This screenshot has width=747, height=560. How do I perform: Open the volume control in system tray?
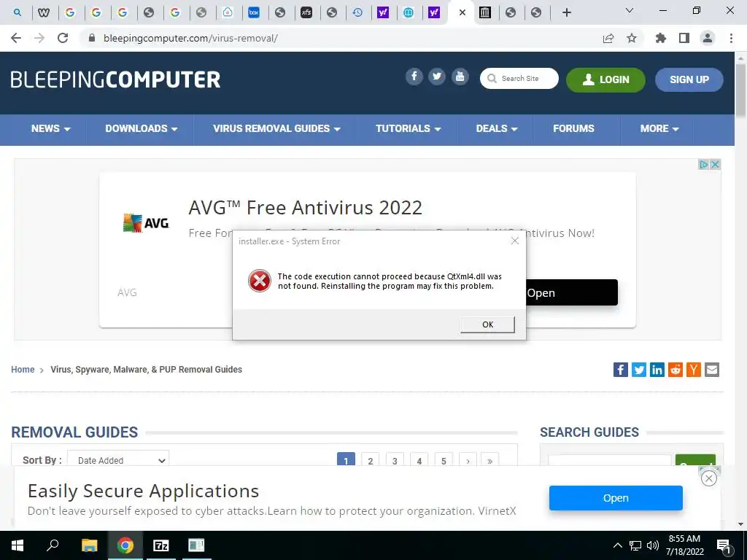653,545
